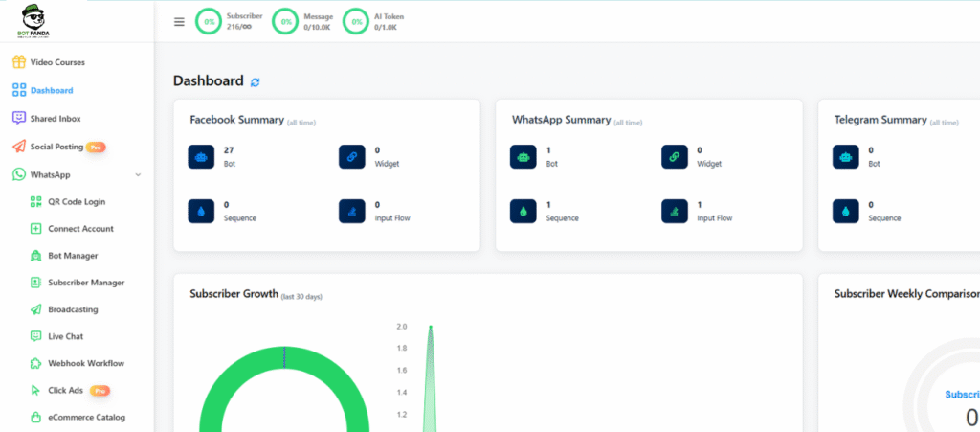Click the WhatsApp Summary Widget link icon
The width and height of the screenshot is (980, 432).
(x=675, y=157)
